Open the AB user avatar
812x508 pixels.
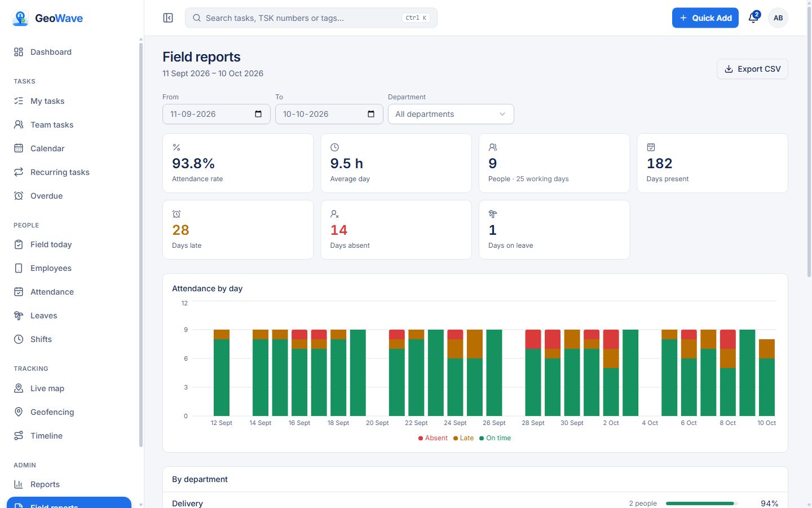pos(778,18)
